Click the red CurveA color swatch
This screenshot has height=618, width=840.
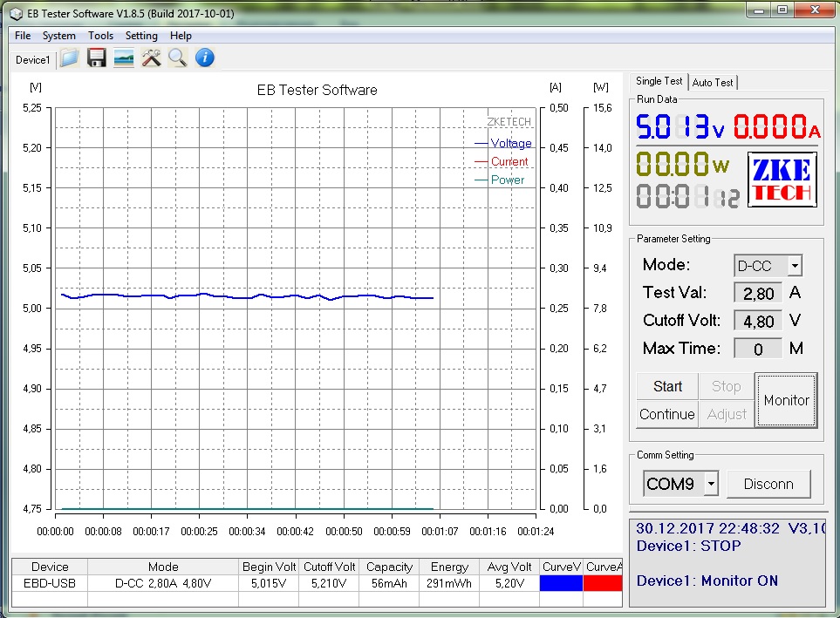point(603,582)
